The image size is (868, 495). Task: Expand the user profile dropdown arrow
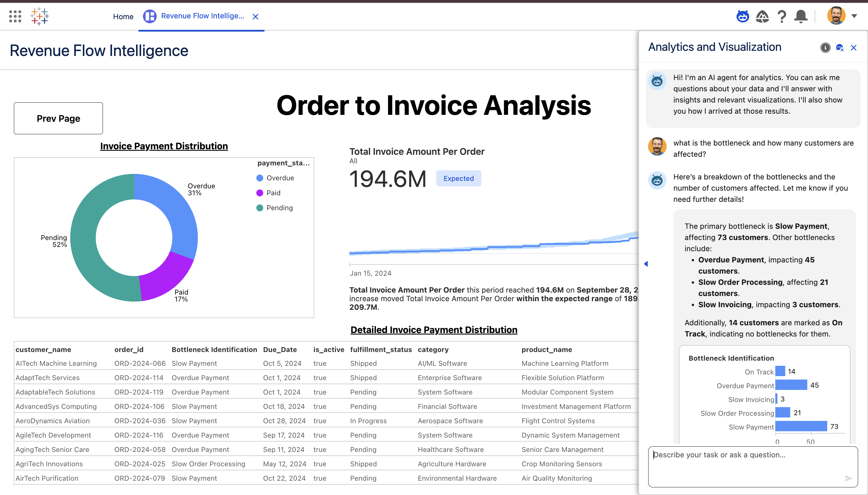click(855, 16)
